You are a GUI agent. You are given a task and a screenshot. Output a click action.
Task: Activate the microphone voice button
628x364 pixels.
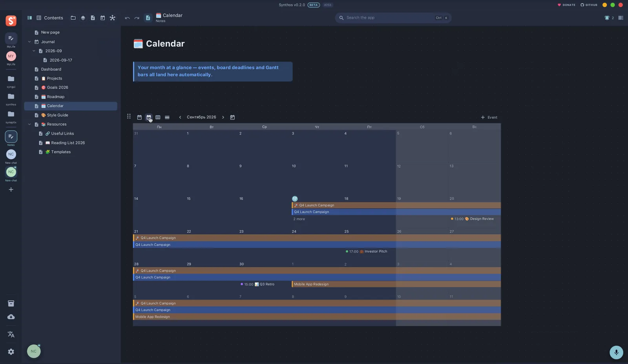tap(616, 352)
